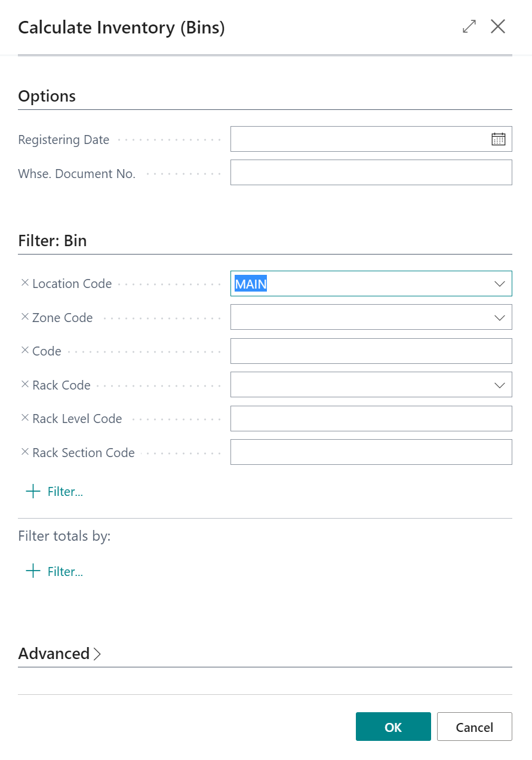Click into the Registering Date field
The height and width of the screenshot is (760, 532).
click(358, 139)
